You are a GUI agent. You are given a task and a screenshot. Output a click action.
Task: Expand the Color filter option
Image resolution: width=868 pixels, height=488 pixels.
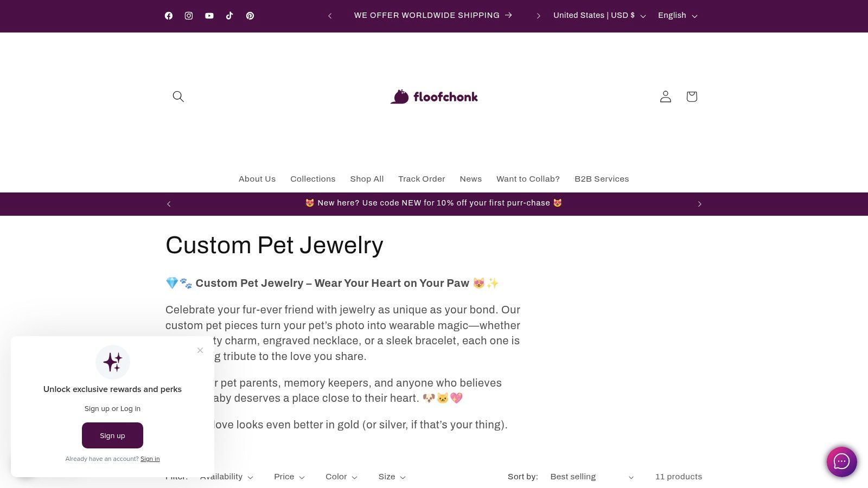coord(340,477)
